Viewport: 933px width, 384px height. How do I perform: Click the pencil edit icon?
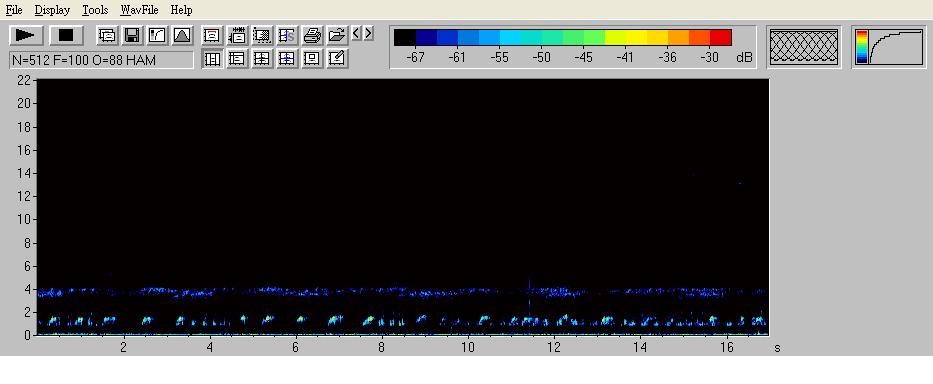[337, 58]
